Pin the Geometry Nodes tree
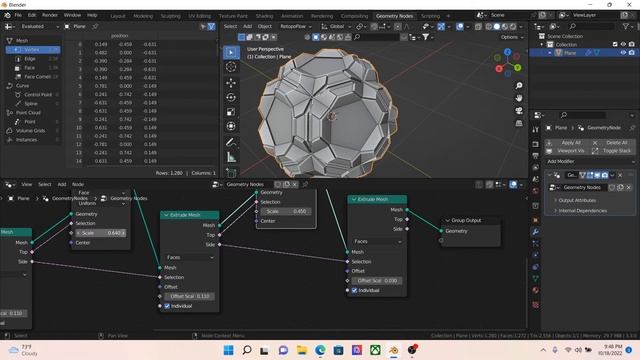The height and width of the screenshot is (360, 640). 305,184
